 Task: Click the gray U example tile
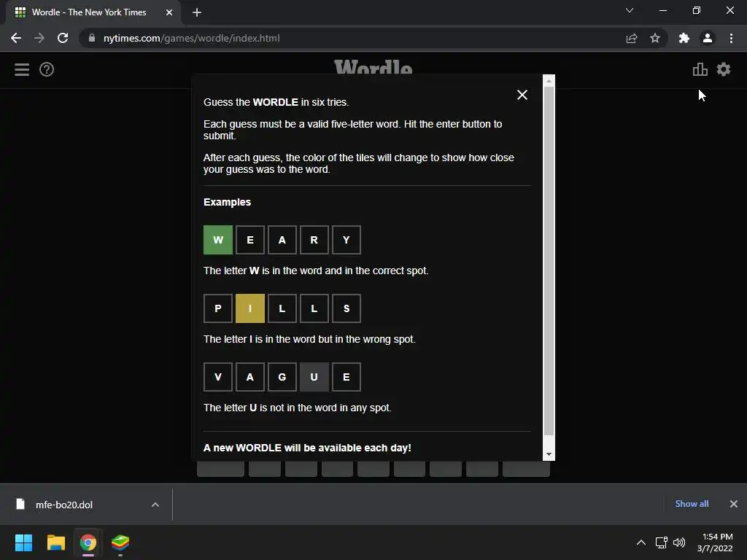tap(314, 377)
